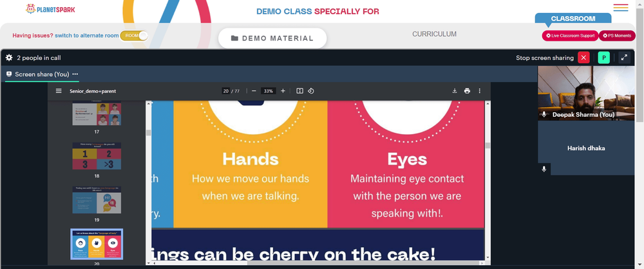The height and width of the screenshot is (269, 644).
Task: Zoom in with the plus button
Action: point(283,91)
